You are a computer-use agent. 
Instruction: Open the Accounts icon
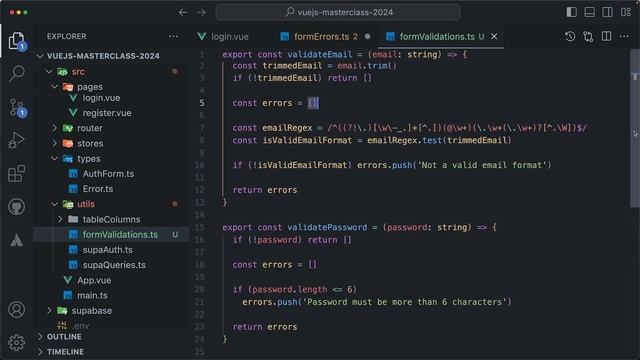click(16, 310)
